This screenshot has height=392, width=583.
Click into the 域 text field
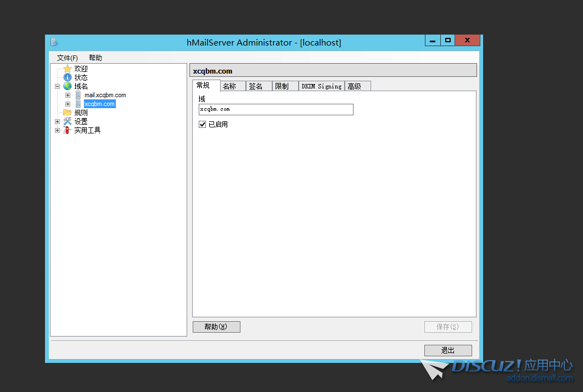(276, 110)
